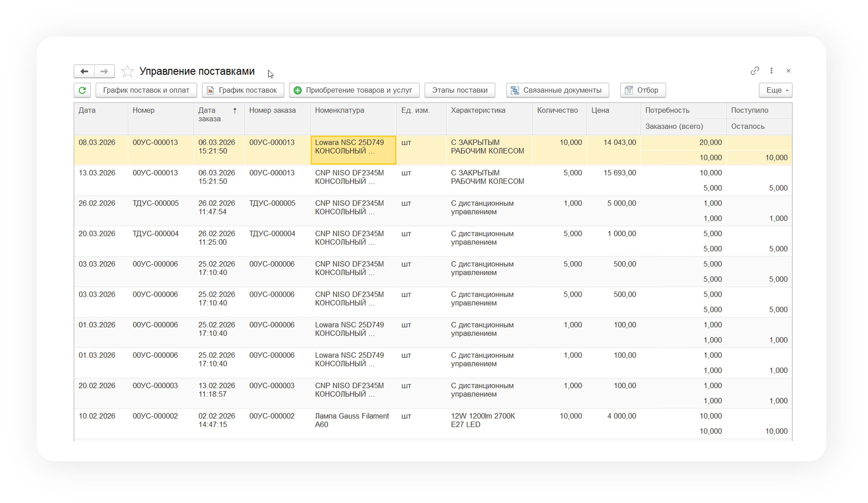The height and width of the screenshot is (503, 868).
Task: Click the Номенклатура column header
Action: pyautogui.click(x=339, y=110)
